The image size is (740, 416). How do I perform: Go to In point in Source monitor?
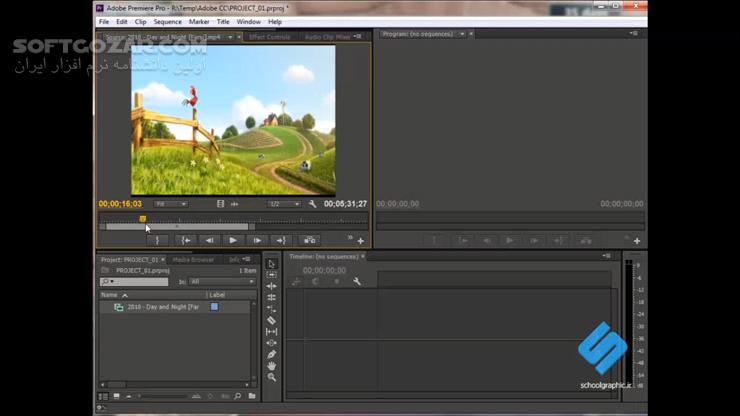pos(185,241)
